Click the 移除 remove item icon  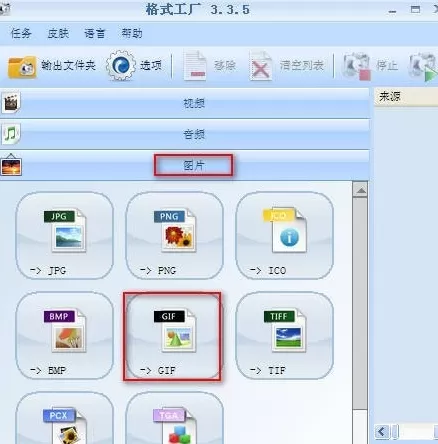[x=195, y=66]
